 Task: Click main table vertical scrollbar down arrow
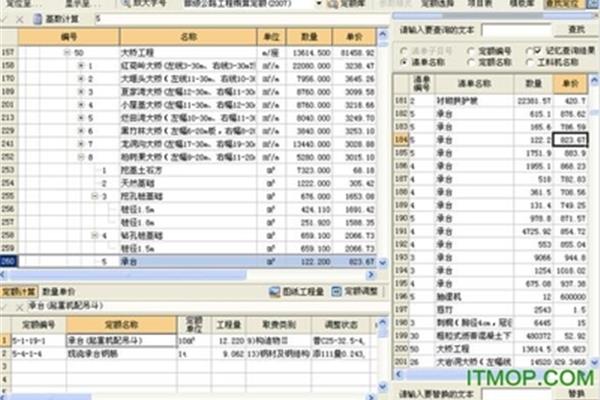point(382,263)
